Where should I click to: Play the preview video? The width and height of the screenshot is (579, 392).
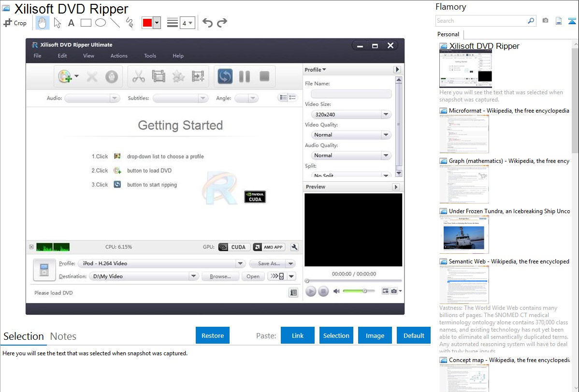[x=311, y=291]
